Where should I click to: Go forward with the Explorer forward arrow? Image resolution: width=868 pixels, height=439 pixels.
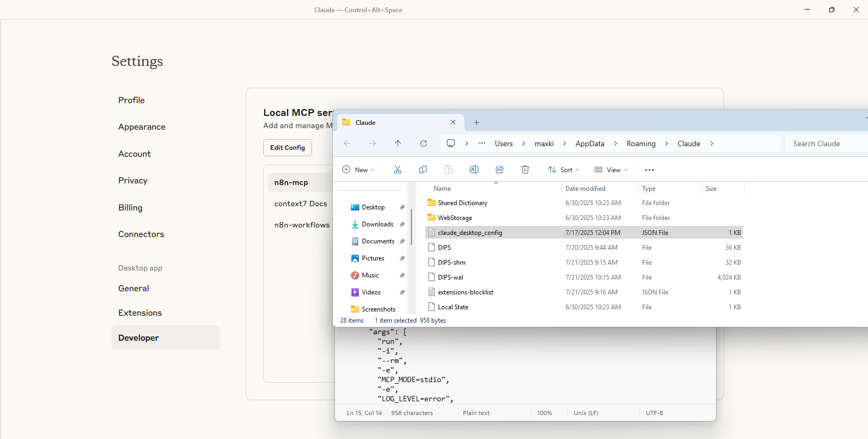373,143
